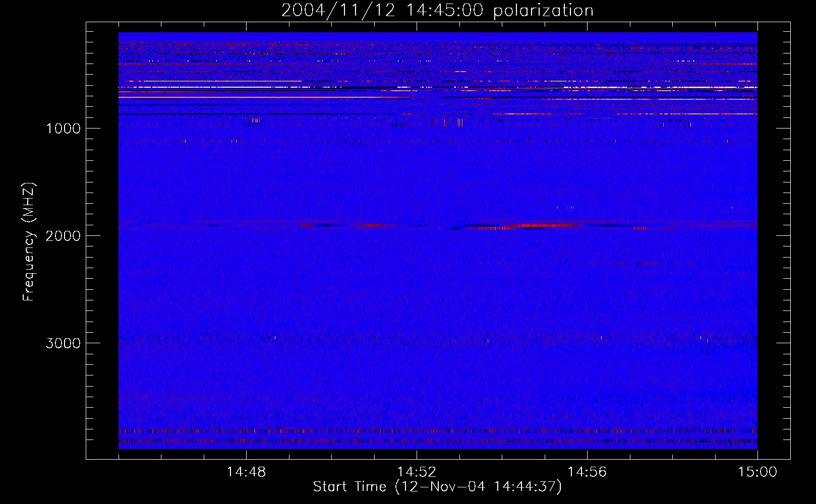This screenshot has width=816, height=504.
Task: Click the 3000 frequency tick label
Action: pyautogui.click(x=63, y=343)
